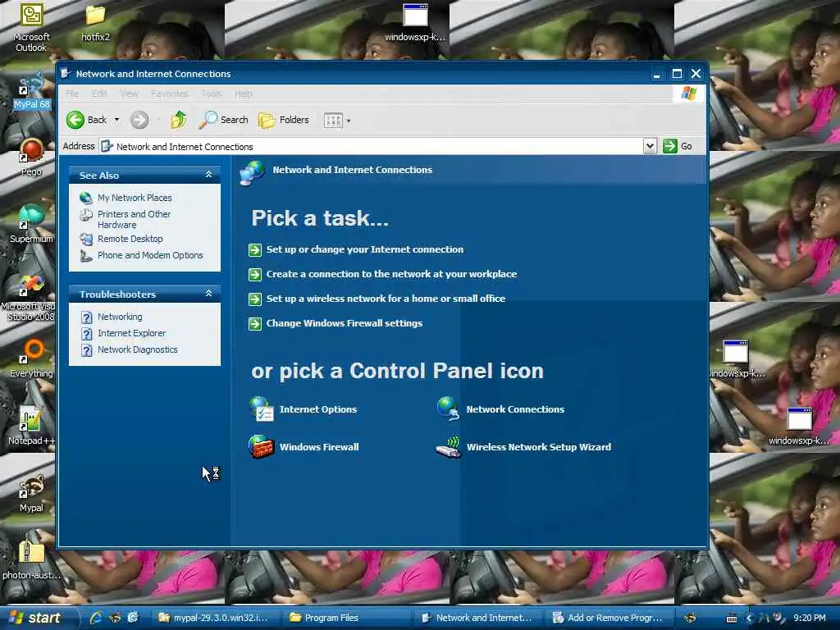
Task: Open My Network Places link
Action: pyautogui.click(x=135, y=198)
